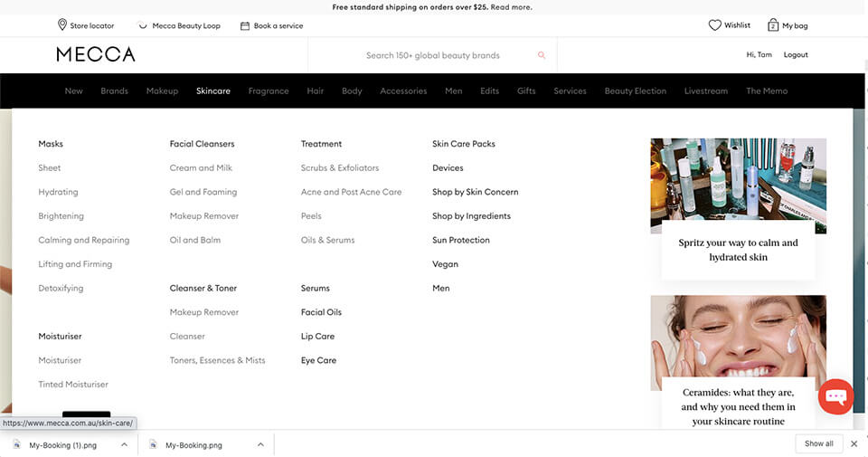Choose Hydrating masks link

[x=58, y=192]
